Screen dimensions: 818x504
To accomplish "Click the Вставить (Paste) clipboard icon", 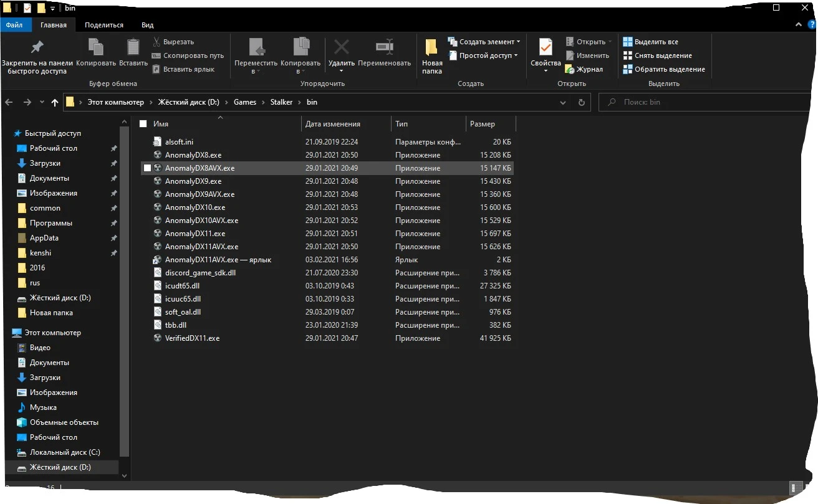I will (133, 47).
